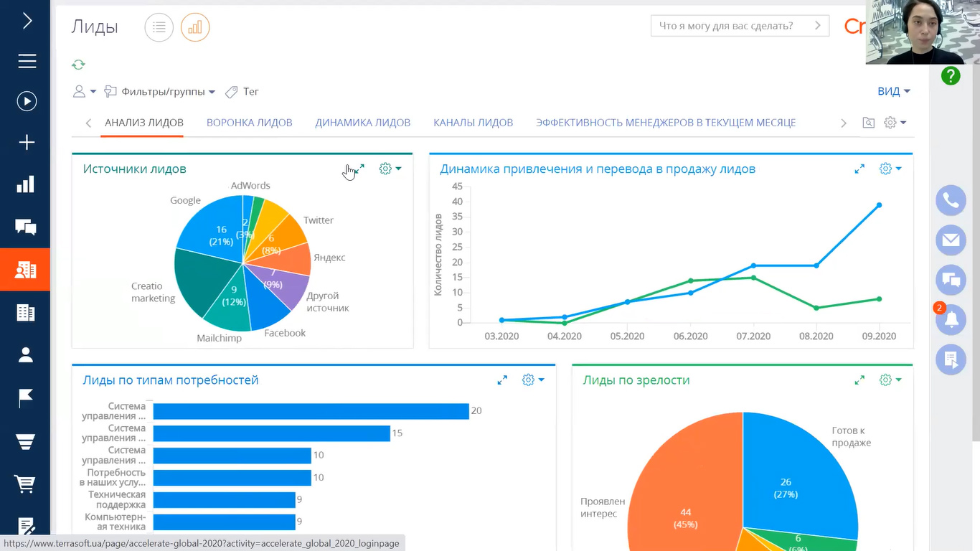Viewport: 980px width, 551px height.
Task: Expand the Источники лидов chart fullscreen
Action: (359, 169)
